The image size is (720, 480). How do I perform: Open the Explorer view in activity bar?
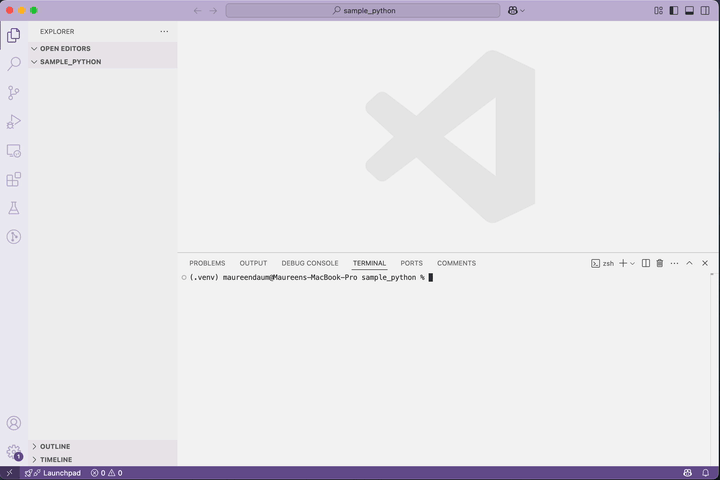[13, 35]
